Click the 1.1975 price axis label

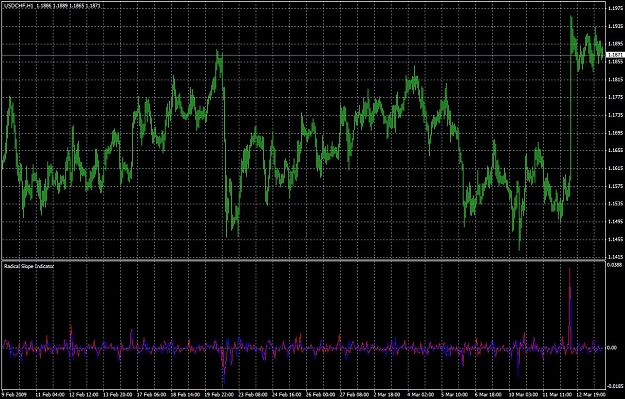coord(616,8)
